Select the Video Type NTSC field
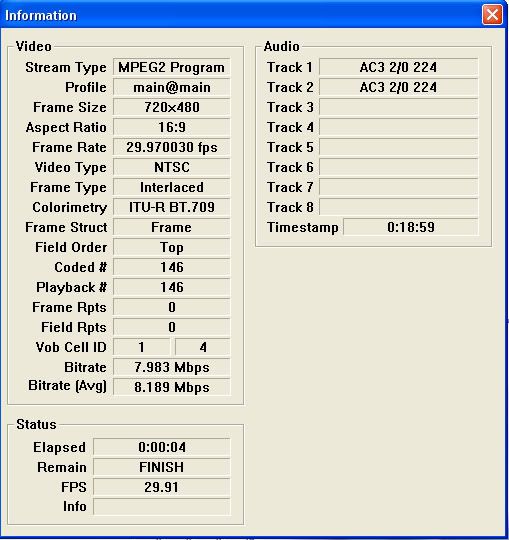 tap(172, 167)
